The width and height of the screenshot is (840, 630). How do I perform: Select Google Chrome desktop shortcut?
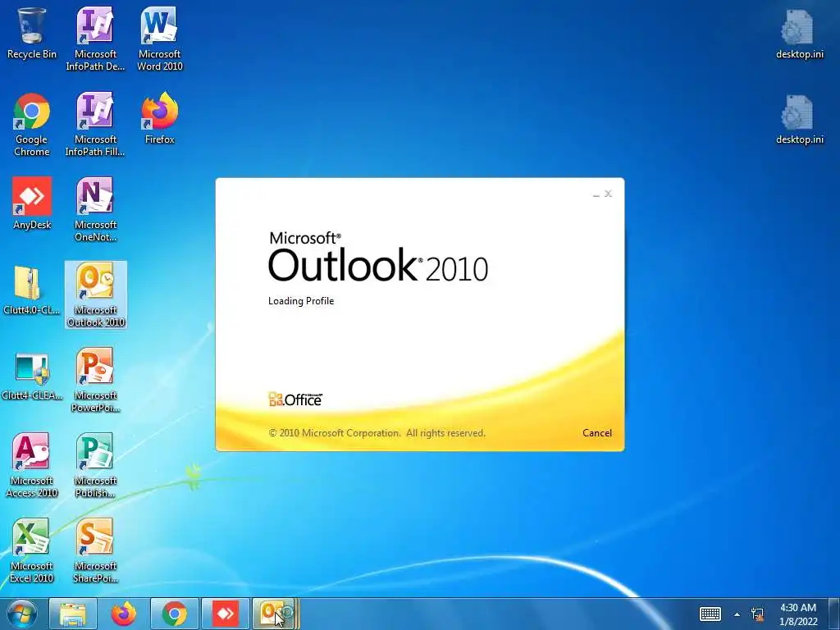coord(32,125)
